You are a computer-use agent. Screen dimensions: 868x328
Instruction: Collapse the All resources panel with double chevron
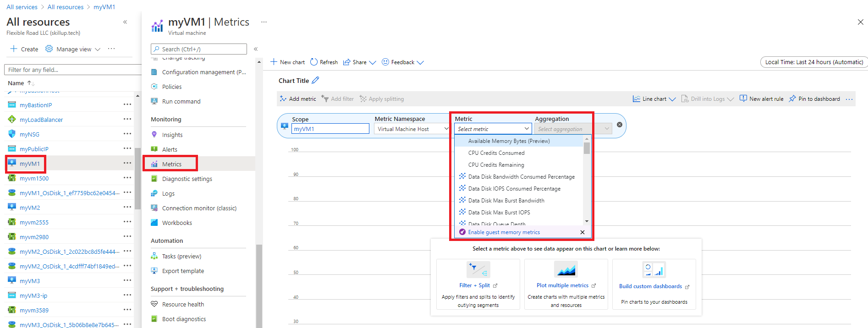pos(125,22)
